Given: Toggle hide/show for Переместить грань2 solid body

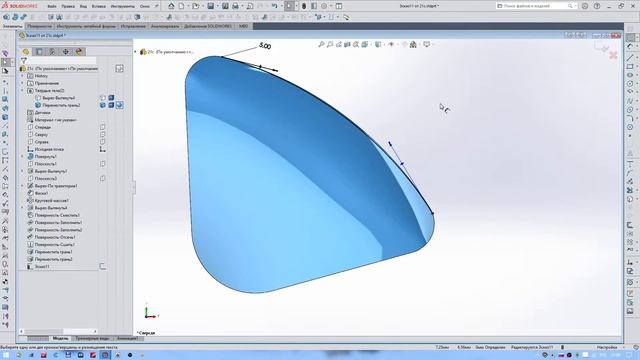Looking at the screenshot, I should tap(103, 105).
